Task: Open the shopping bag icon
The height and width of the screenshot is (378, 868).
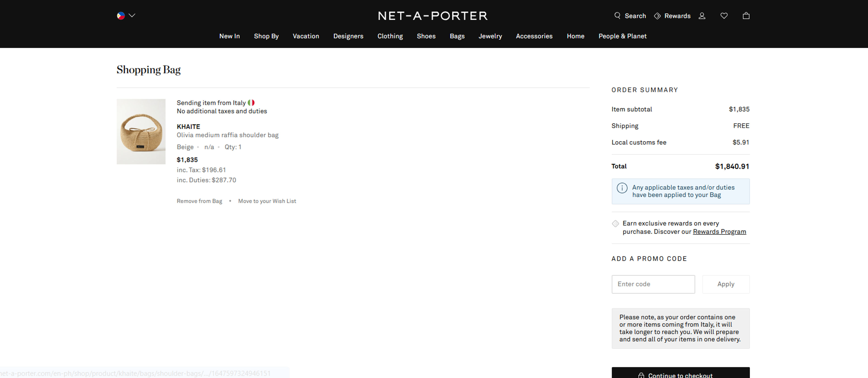Action: tap(746, 16)
